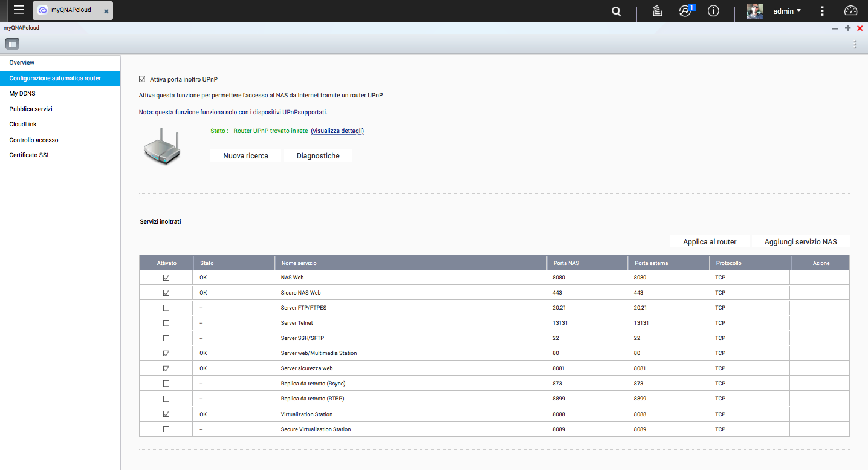Image resolution: width=868 pixels, height=470 pixels.
Task: Toggle the sidebar panel view icon
Action: tap(12, 44)
